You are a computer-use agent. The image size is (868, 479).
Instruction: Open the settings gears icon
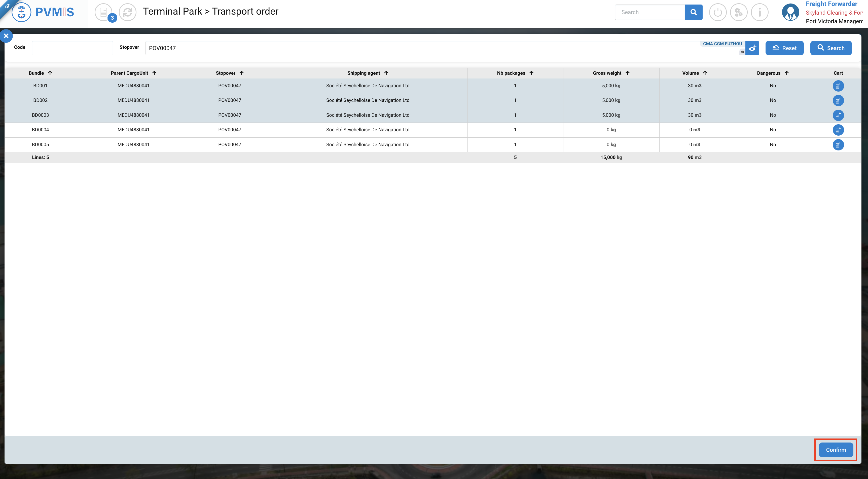739,13
